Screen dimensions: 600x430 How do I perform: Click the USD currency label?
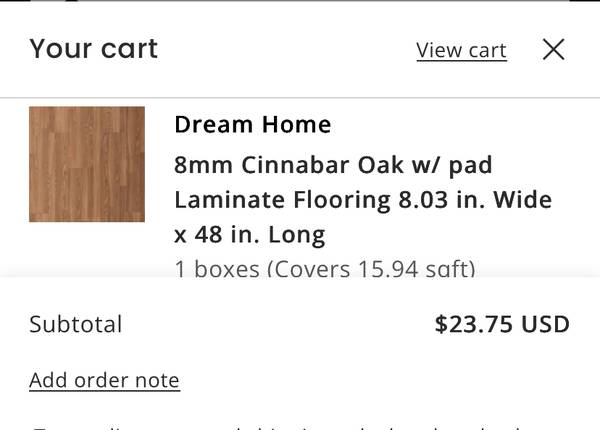tap(547, 324)
